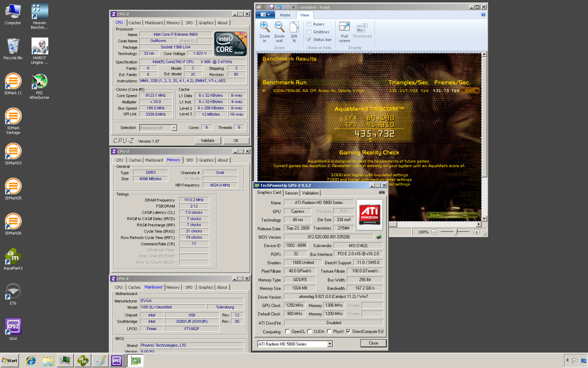
Task: Expand the ATI Radeon HD 5800 Series dropdown
Action: click(330, 344)
